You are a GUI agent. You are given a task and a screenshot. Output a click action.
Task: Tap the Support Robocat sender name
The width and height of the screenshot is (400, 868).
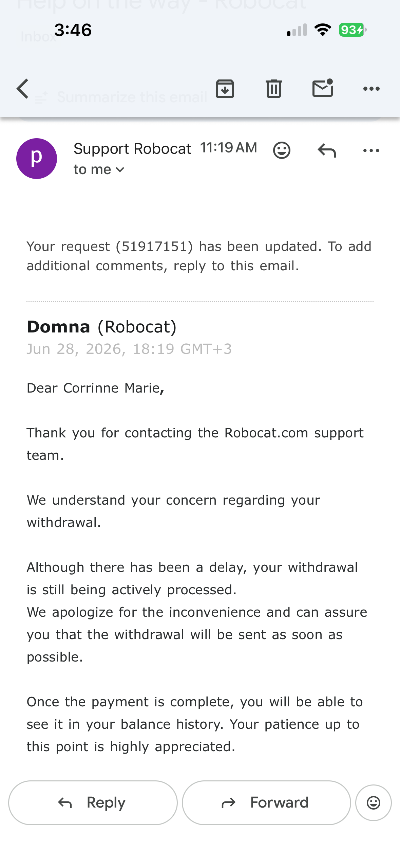132,149
